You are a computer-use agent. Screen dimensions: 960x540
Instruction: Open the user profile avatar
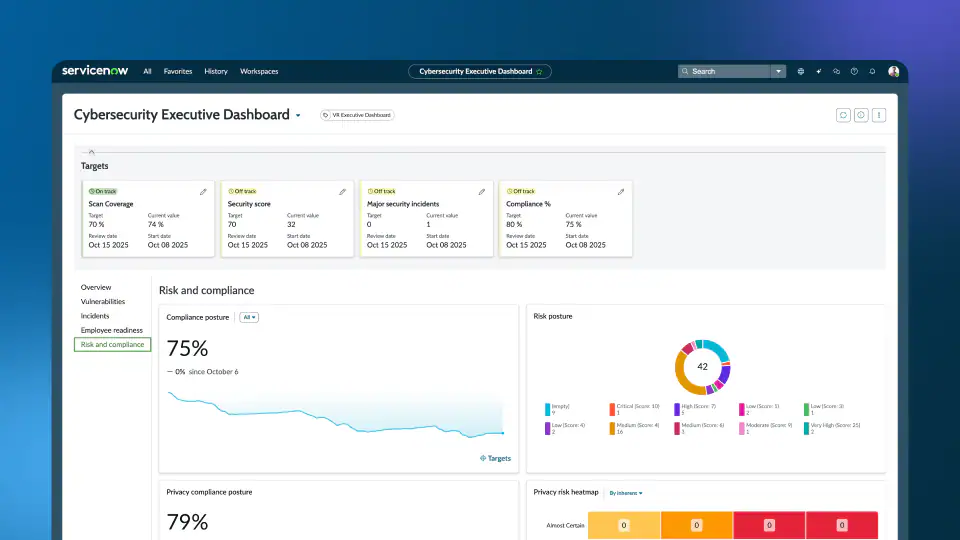click(893, 72)
